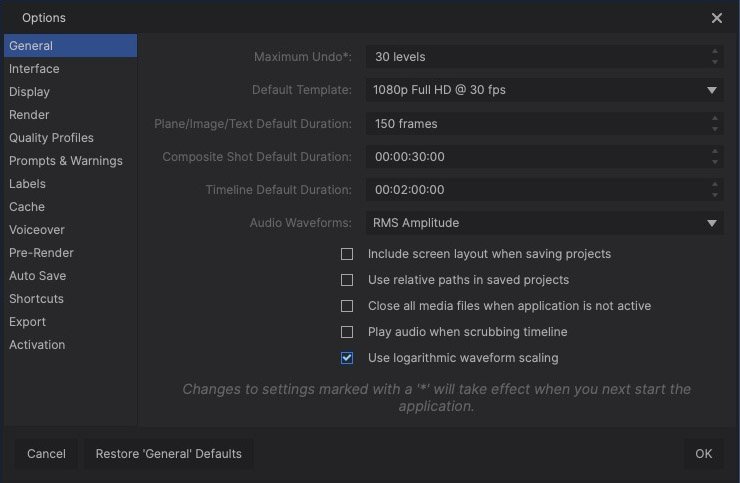Close the Options dialog with X

pos(717,18)
